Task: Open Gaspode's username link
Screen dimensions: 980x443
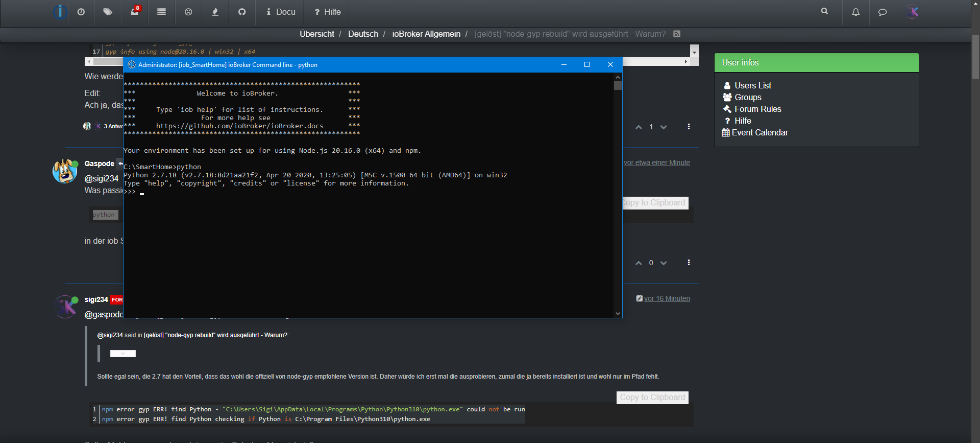Action: point(99,164)
